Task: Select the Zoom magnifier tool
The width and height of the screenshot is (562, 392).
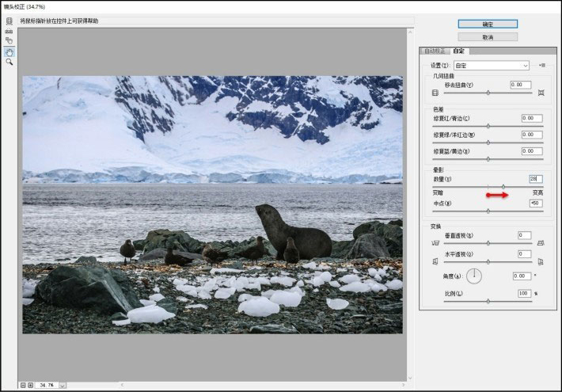Action: [9, 62]
